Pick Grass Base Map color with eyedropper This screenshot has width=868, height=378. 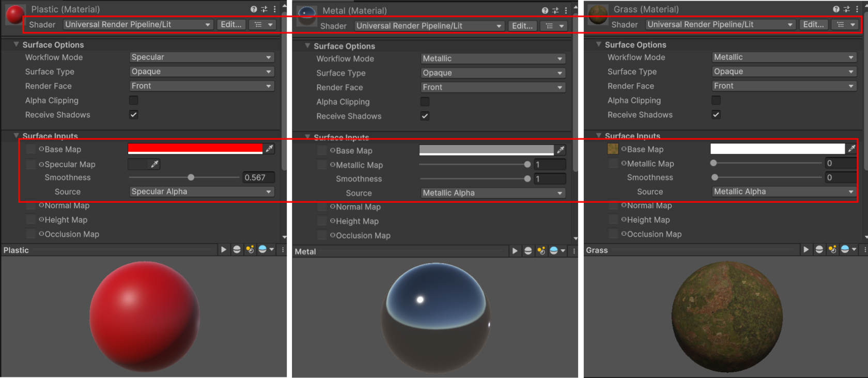[851, 149]
